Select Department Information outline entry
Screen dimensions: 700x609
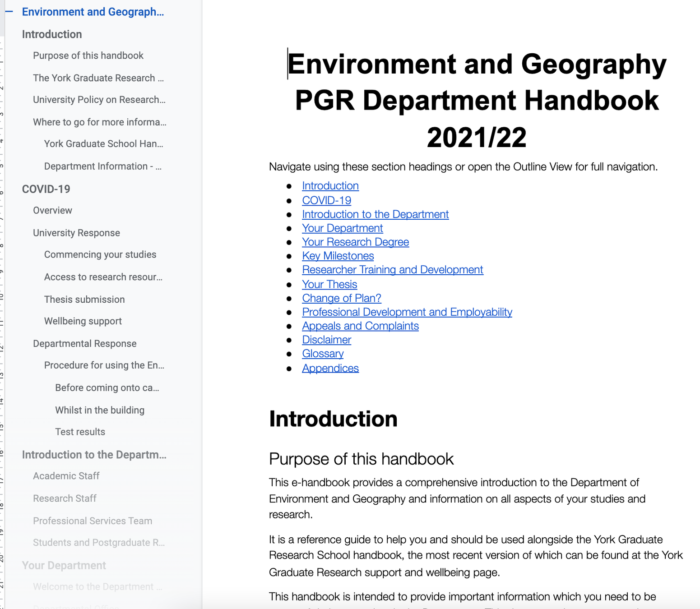tap(103, 166)
